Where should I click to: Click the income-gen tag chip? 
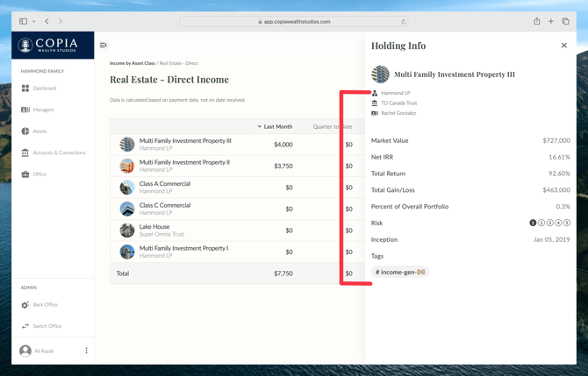click(x=400, y=273)
